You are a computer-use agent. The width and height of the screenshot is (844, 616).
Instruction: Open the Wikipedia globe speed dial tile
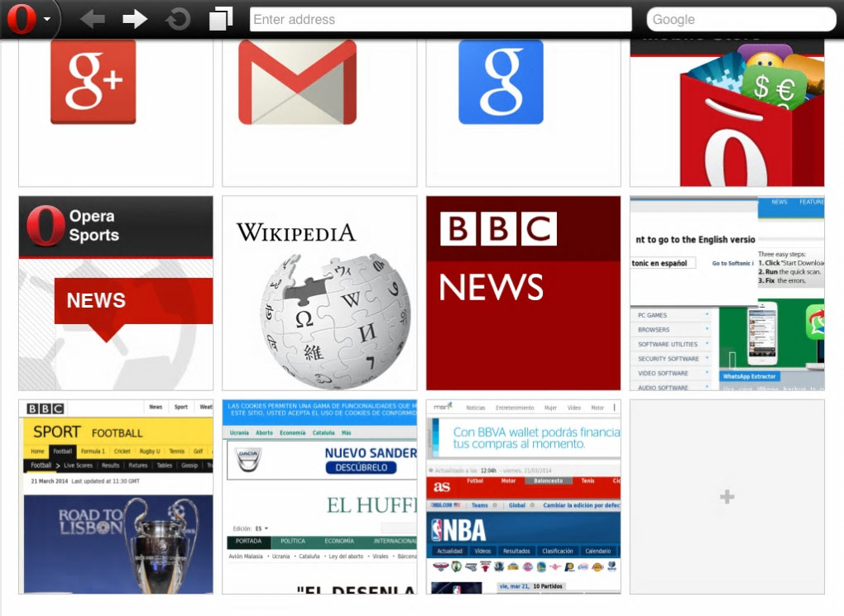coord(319,294)
